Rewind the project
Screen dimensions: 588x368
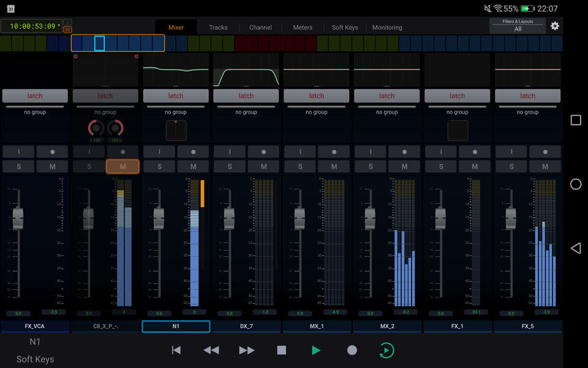(211, 350)
